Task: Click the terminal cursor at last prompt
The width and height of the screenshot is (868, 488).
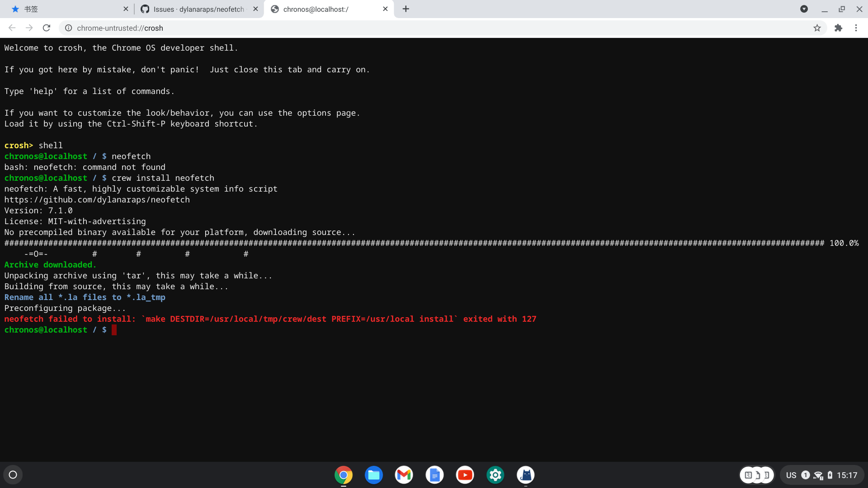Action: coord(114,330)
